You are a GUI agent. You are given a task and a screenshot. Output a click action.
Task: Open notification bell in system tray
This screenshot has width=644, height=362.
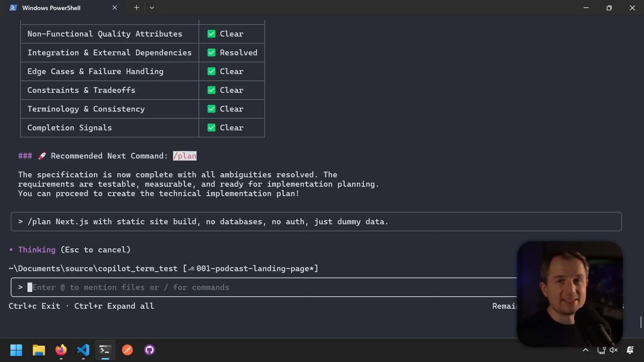tap(630, 350)
